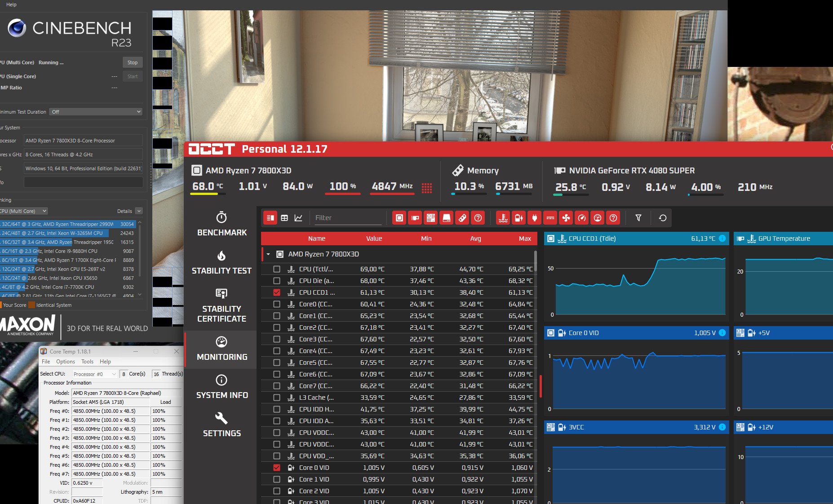The width and height of the screenshot is (833, 504).
Task: Open the Help menu in Core Temp
Action: pyautogui.click(x=105, y=362)
